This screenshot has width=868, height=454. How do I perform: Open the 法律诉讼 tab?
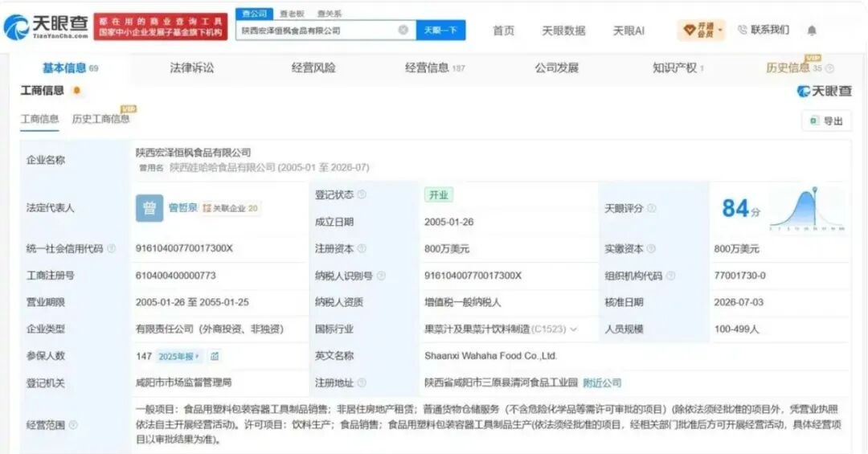pos(191,68)
